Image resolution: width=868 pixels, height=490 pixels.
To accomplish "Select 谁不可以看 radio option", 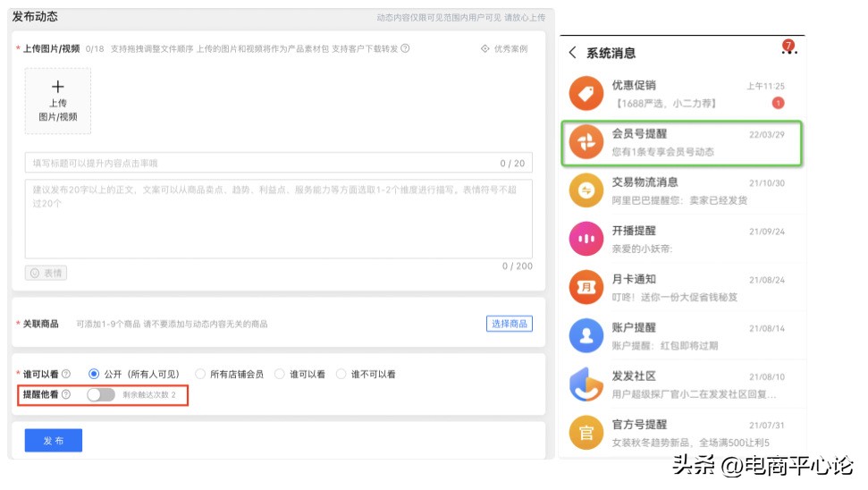I will (x=341, y=375).
